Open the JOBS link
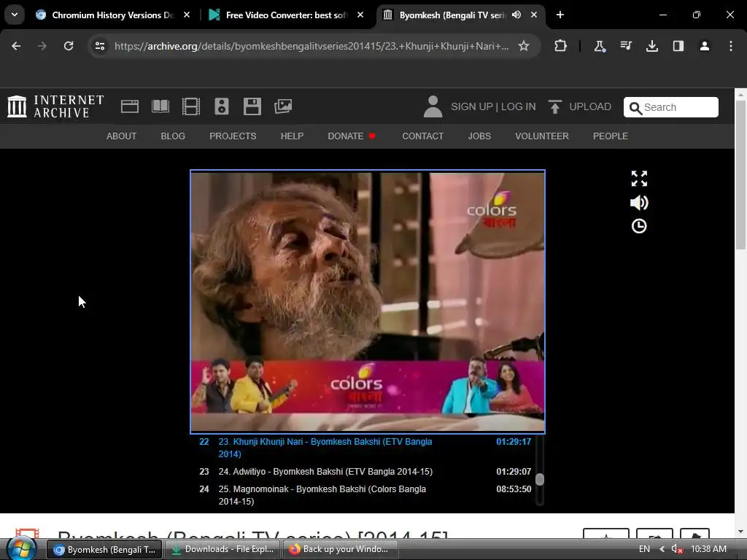 pos(479,136)
